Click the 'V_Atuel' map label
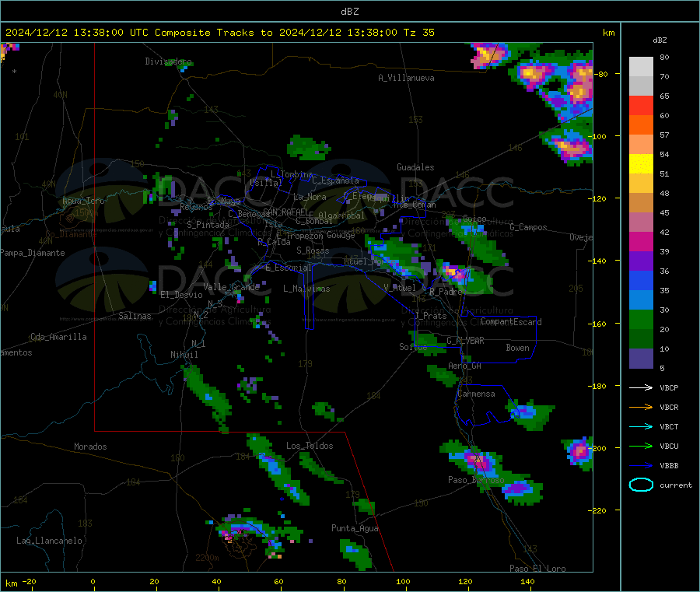Screen dimensions: 700x592 (400, 288)
